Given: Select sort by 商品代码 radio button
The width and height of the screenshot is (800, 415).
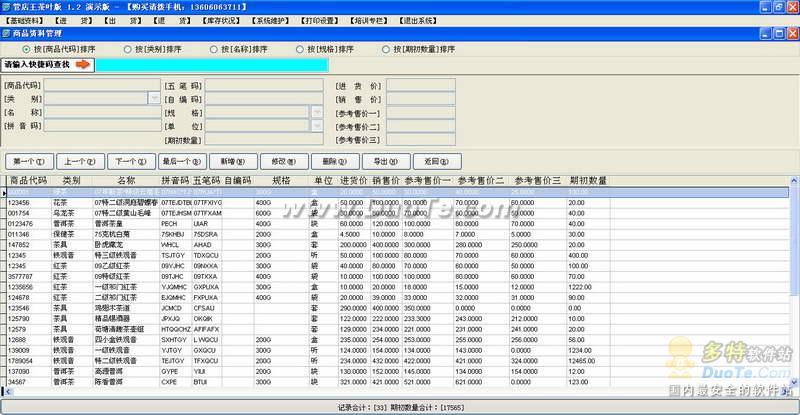Looking at the screenshot, I should coord(27,48).
